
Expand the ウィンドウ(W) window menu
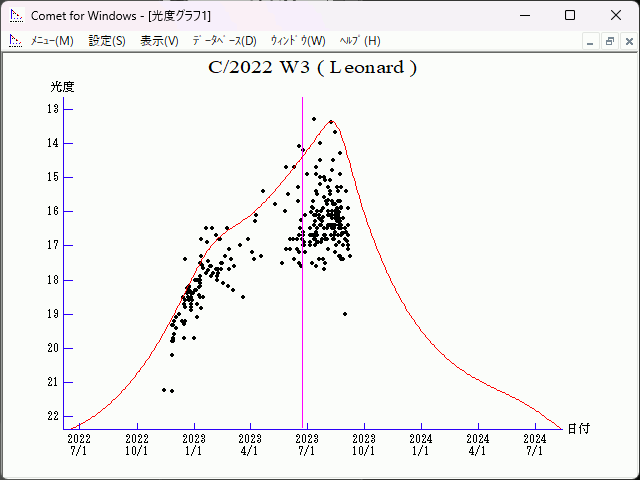(298, 41)
